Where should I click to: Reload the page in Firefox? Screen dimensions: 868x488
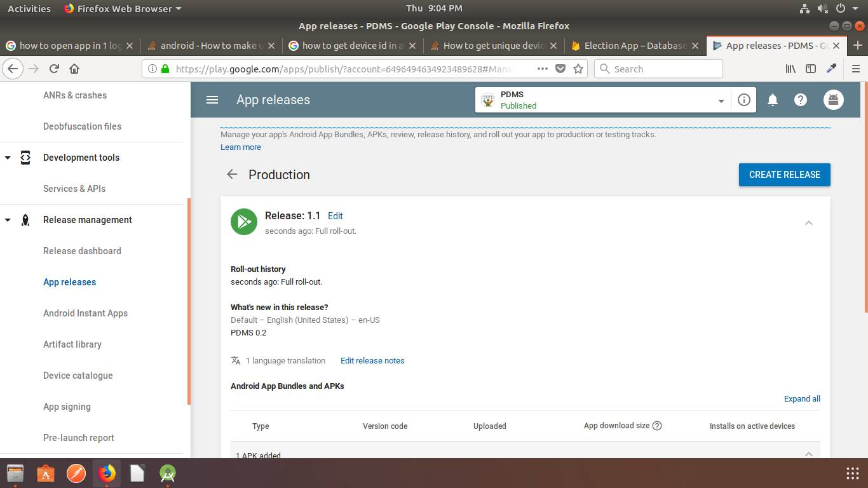click(55, 69)
